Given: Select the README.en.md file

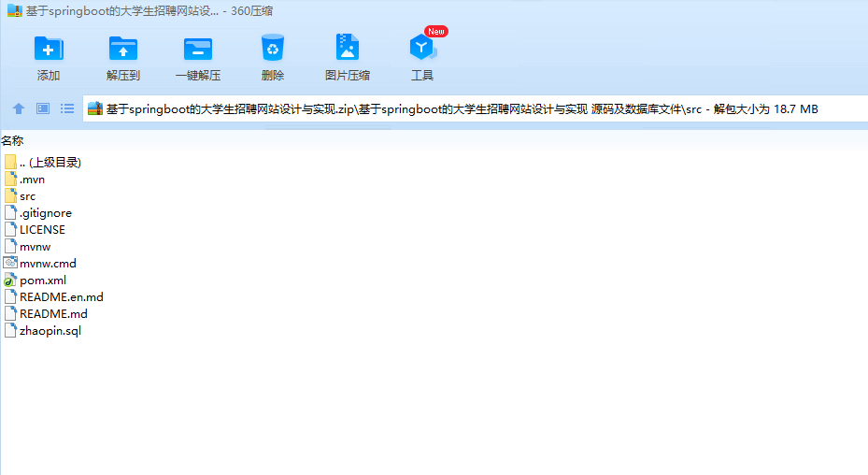Looking at the screenshot, I should click(x=53, y=297).
